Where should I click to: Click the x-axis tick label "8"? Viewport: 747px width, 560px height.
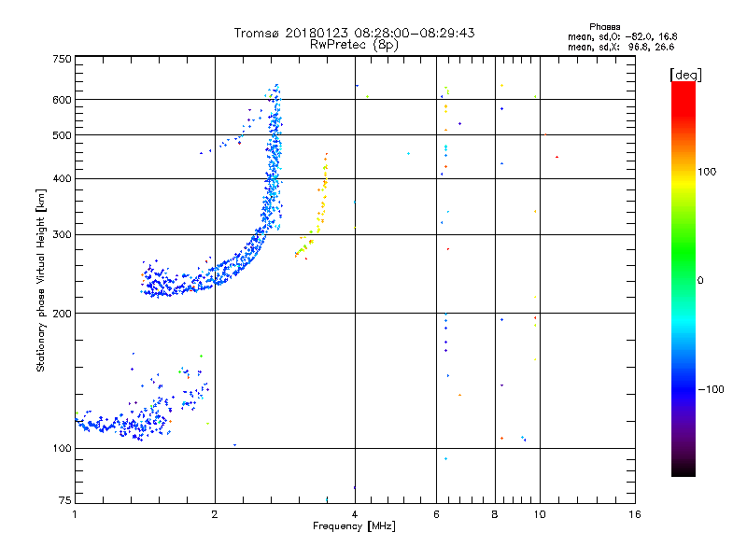point(495,514)
